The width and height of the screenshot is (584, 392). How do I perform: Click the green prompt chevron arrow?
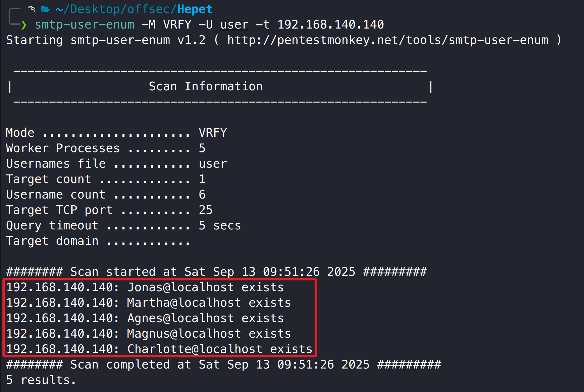coord(24,25)
